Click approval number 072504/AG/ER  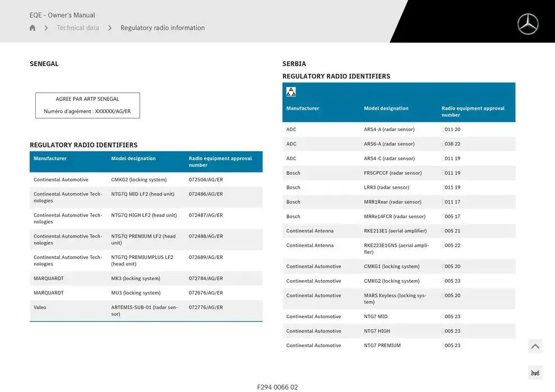click(206, 180)
